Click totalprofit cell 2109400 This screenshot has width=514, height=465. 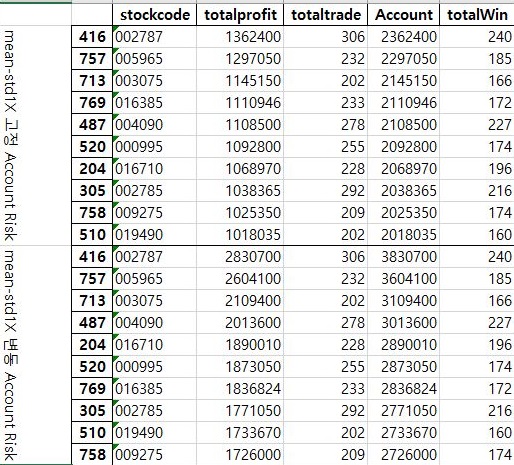(x=240, y=301)
